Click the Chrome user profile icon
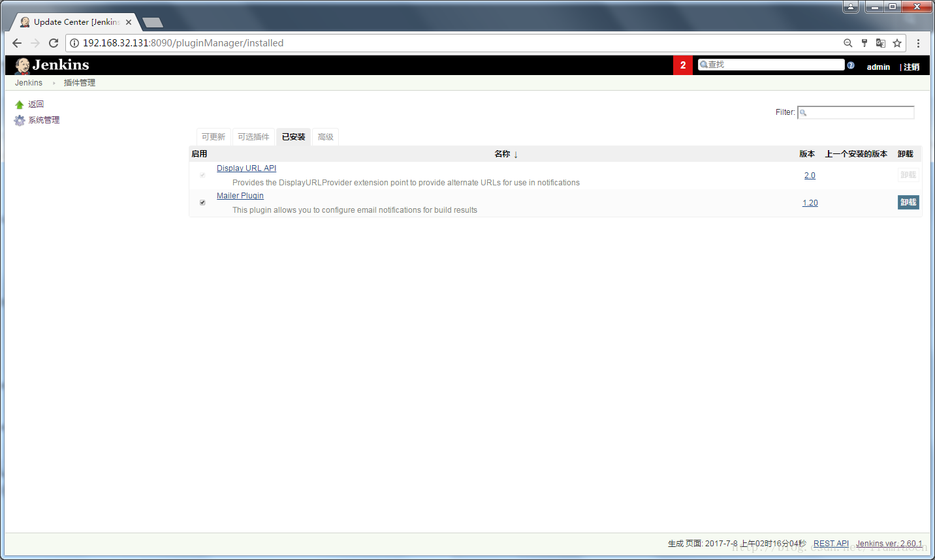This screenshot has width=935, height=560. pyautogui.click(x=850, y=7)
